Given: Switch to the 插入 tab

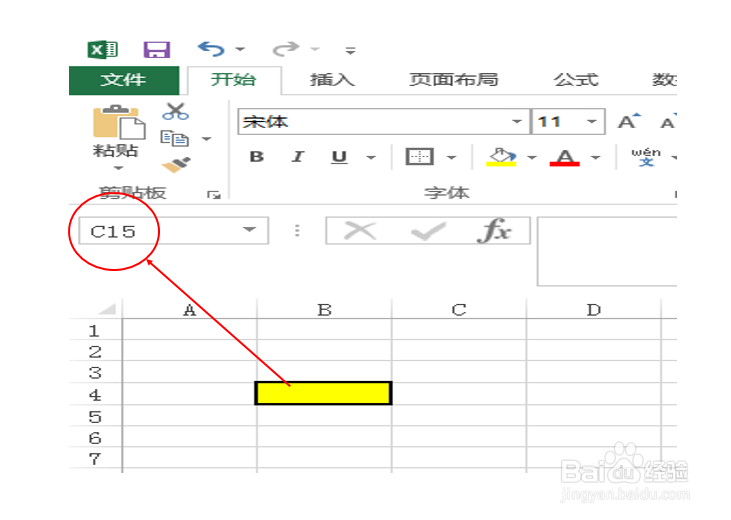Looking at the screenshot, I should coord(332,80).
